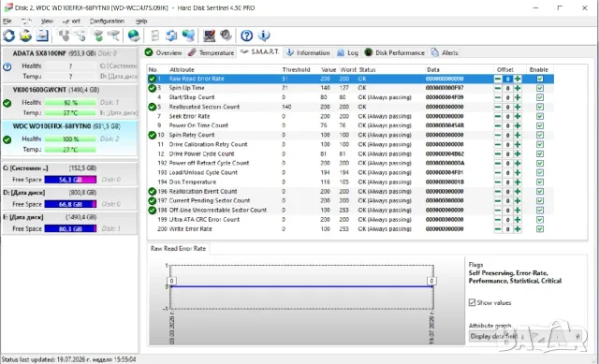This screenshot has width=599, height=364.
Task: Uncheck Enable for Raw Read Error Rate
Action: click(x=540, y=79)
